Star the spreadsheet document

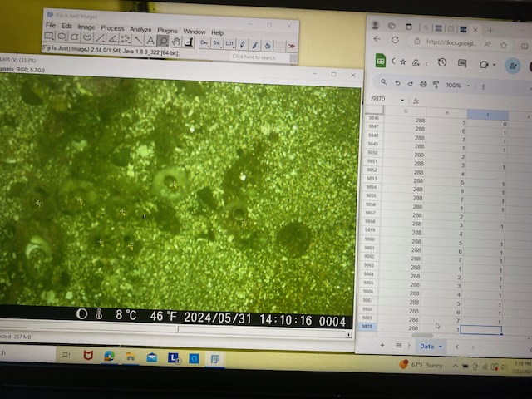(402, 62)
